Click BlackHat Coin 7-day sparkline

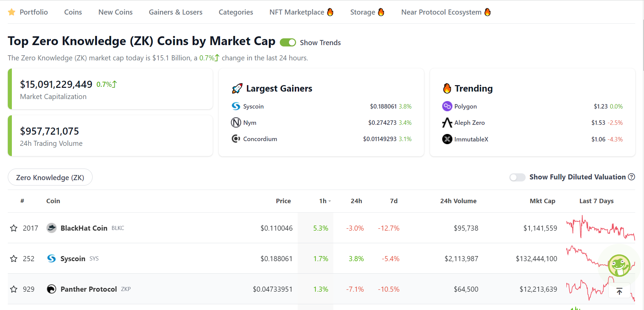pyautogui.click(x=600, y=228)
